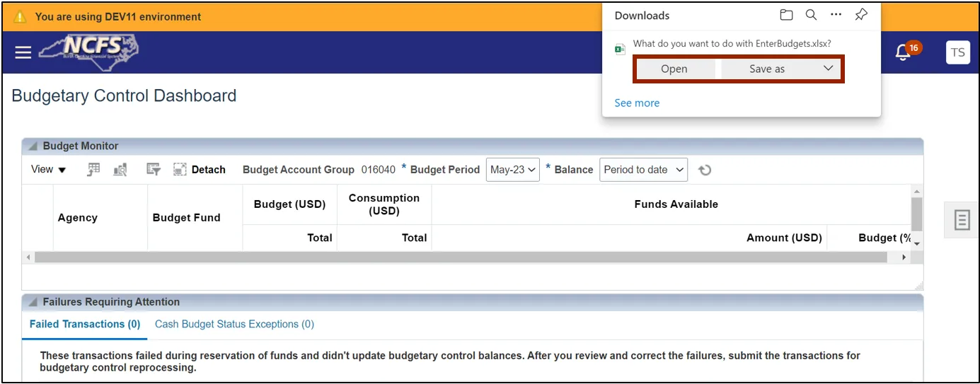Open the View menu dropdown
Viewport: 980px width, 384px height.
click(x=49, y=170)
